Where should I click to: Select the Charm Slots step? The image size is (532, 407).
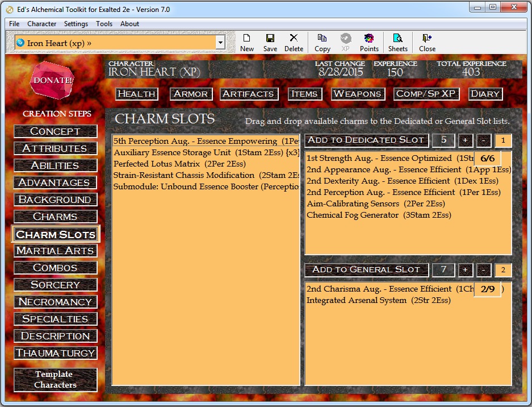pyautogui.click(x=55, y=234)
